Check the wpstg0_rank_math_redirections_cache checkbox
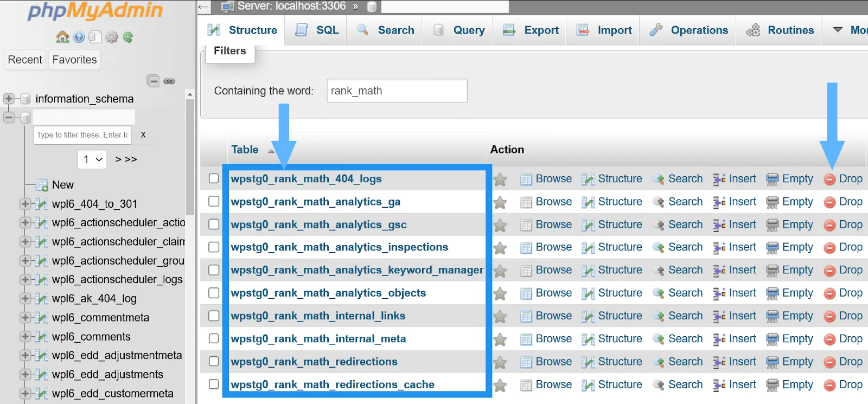The height and width of the screenshot is (404, 868). 214,384
